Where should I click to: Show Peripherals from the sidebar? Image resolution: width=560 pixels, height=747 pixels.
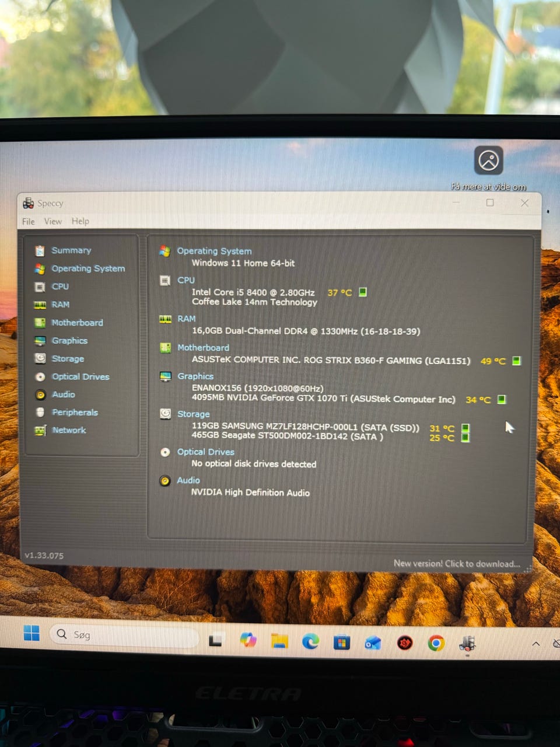click(x=75, y=413)
